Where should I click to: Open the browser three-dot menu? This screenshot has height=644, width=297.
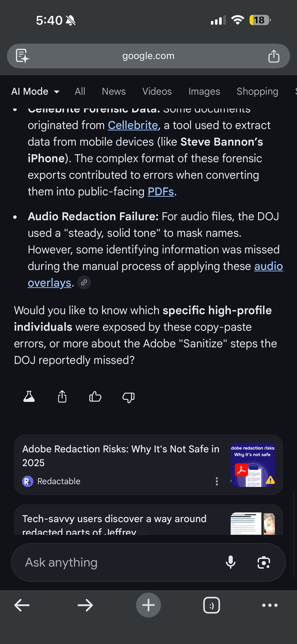(x=270, y=605)
